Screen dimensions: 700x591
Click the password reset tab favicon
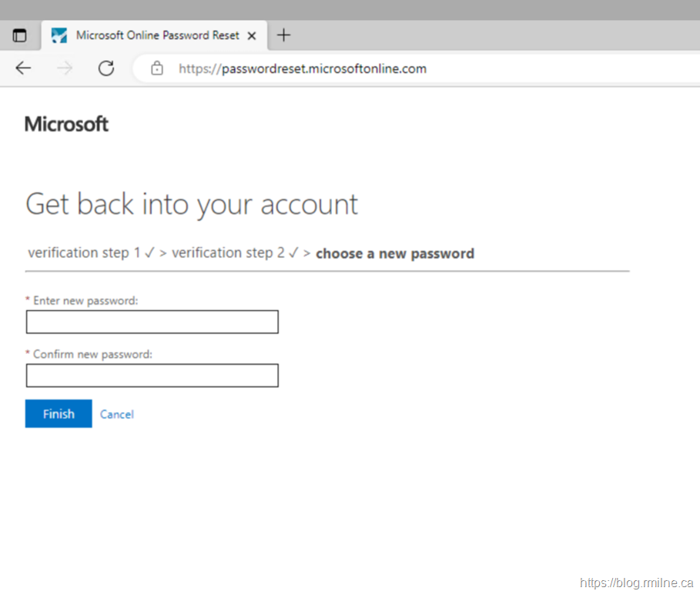tap(59, 35)
